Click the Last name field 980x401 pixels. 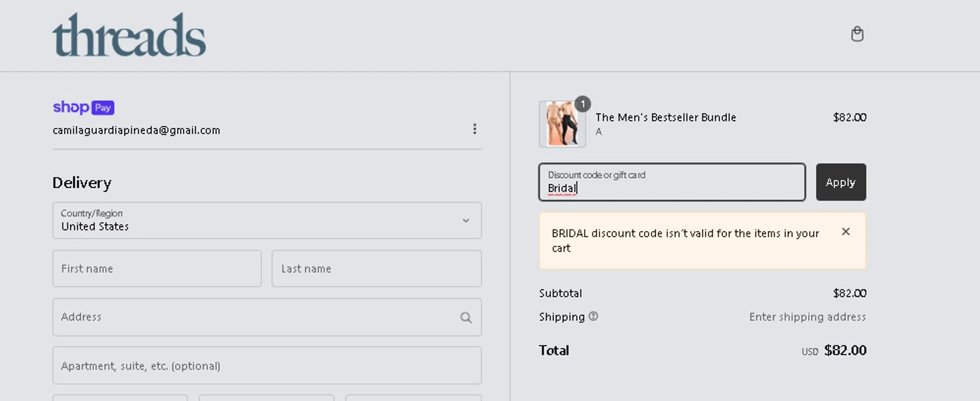(x=376, y=268)
